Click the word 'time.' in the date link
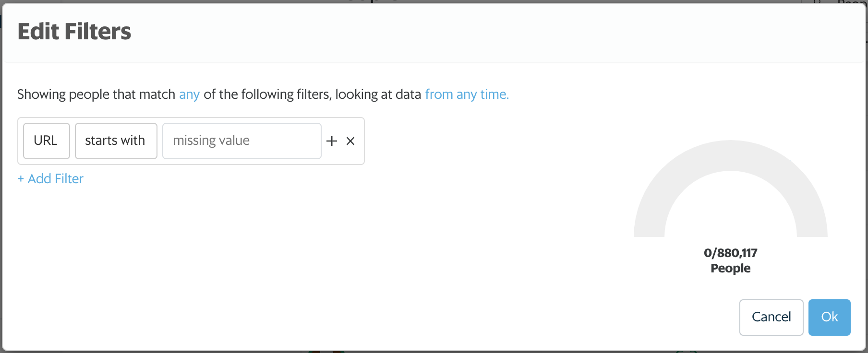The image size is (868, 353). pos(494,94)
